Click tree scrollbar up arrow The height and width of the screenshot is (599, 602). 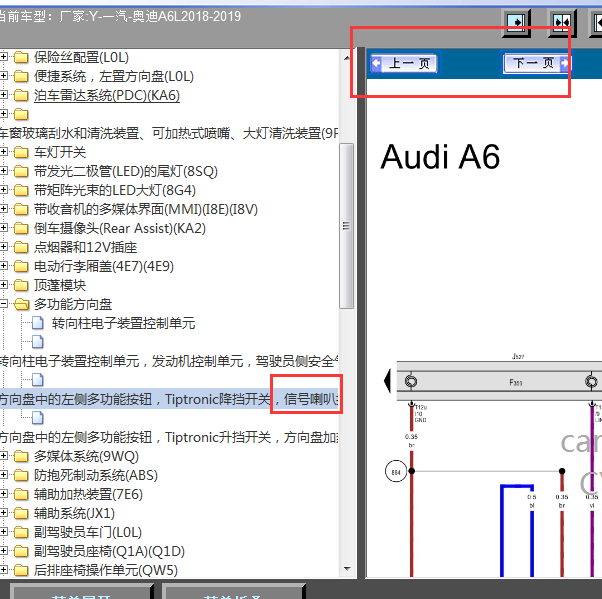(x=347, y=58)
